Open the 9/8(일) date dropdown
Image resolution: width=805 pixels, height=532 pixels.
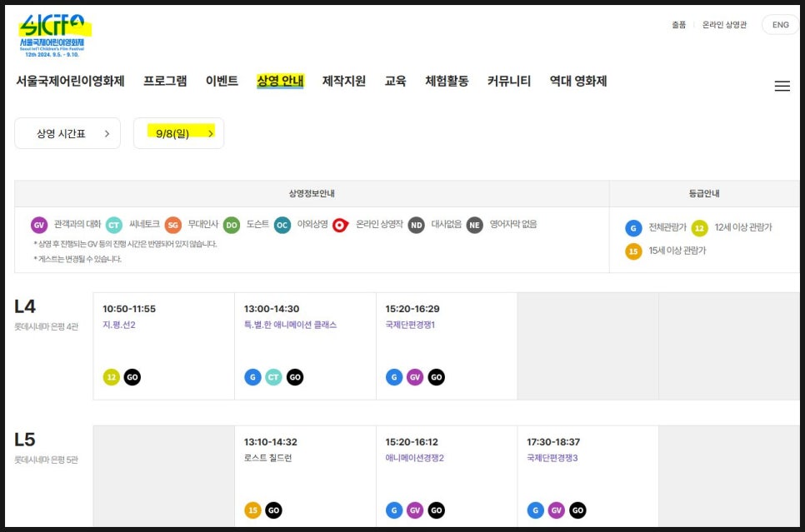point(178,133)
